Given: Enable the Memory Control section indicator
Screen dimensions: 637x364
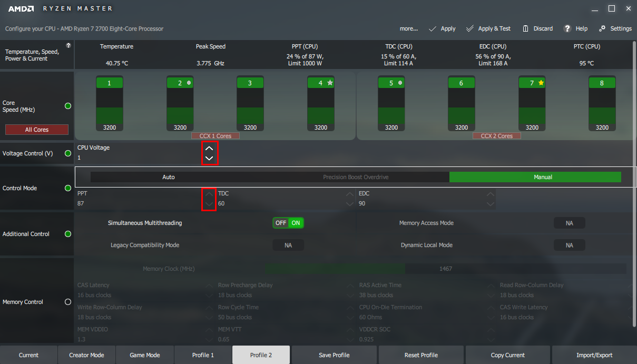Looking at the screenshot, I should coord(68,302).
